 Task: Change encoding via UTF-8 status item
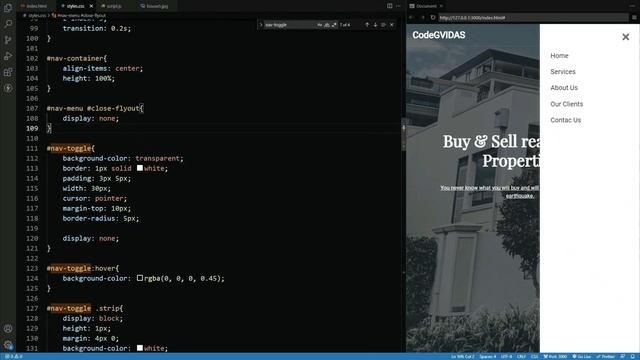point(507,356)
